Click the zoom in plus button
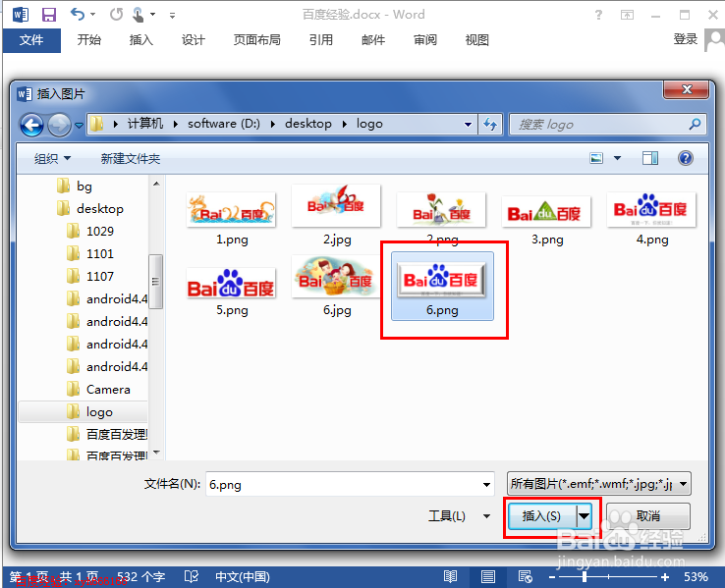This screenshot has height=588, width=725. coord(665,577)
